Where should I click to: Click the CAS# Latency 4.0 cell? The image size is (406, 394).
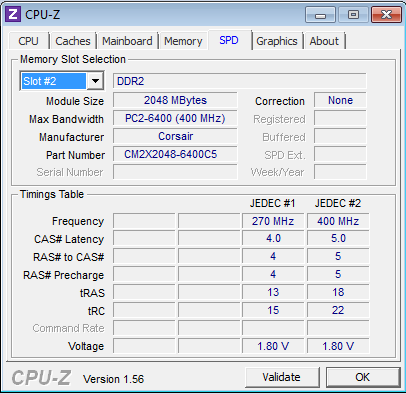pos(273,239)
